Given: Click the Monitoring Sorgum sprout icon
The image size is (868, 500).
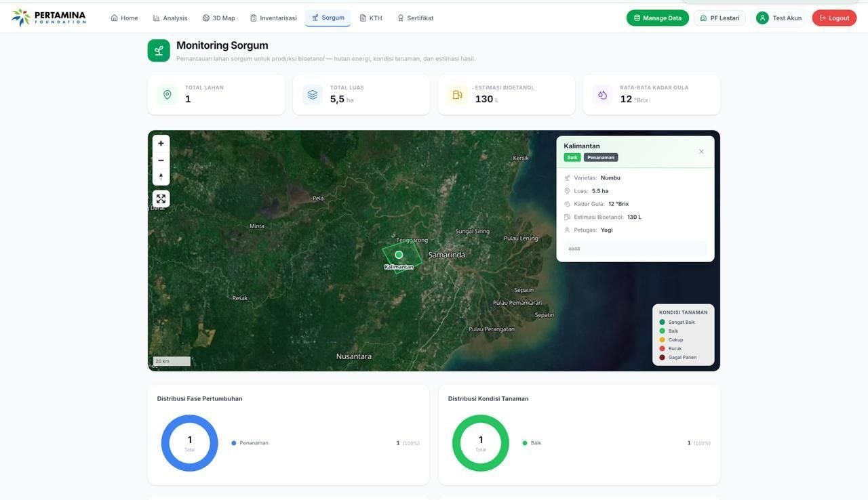Looking at the screenshot, I should 159,51.
